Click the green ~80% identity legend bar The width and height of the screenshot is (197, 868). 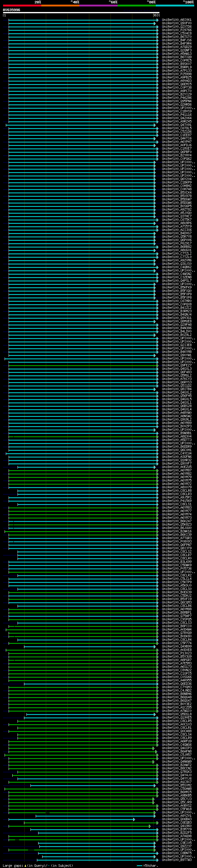137,6
